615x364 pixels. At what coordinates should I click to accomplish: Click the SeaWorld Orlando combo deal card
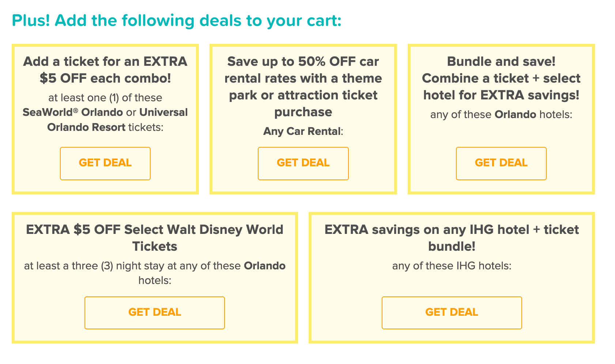105,119
